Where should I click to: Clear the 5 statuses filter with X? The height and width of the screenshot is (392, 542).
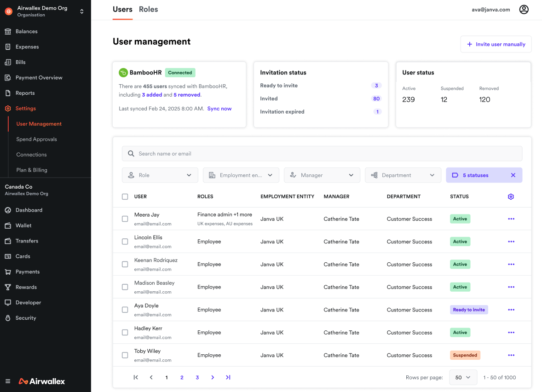[513, 175]
